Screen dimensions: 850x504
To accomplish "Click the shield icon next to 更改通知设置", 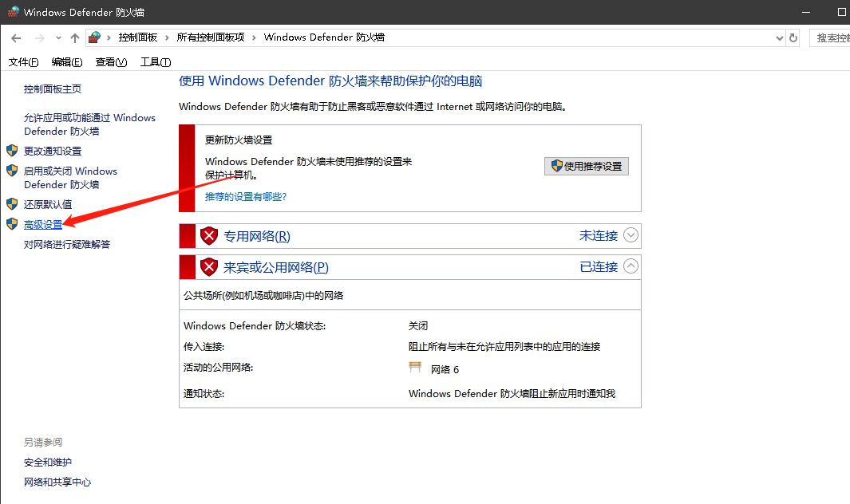I will tap(12, 151).
